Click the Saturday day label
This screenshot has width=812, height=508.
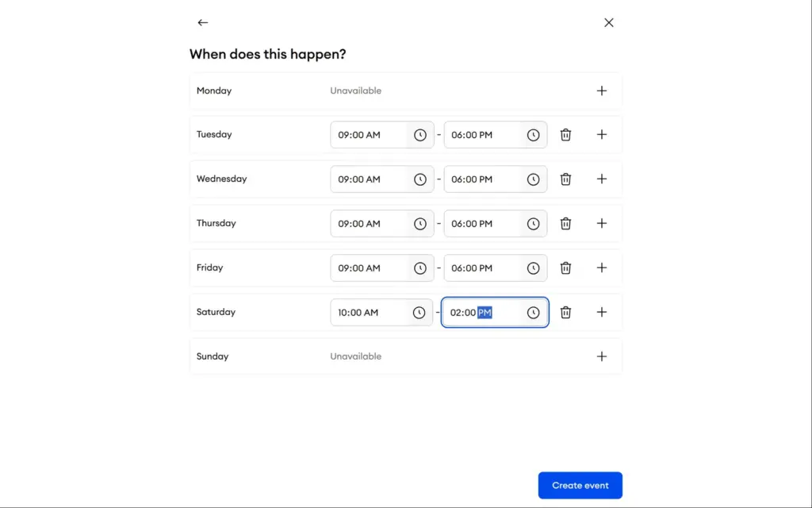(x=216, y=312)
